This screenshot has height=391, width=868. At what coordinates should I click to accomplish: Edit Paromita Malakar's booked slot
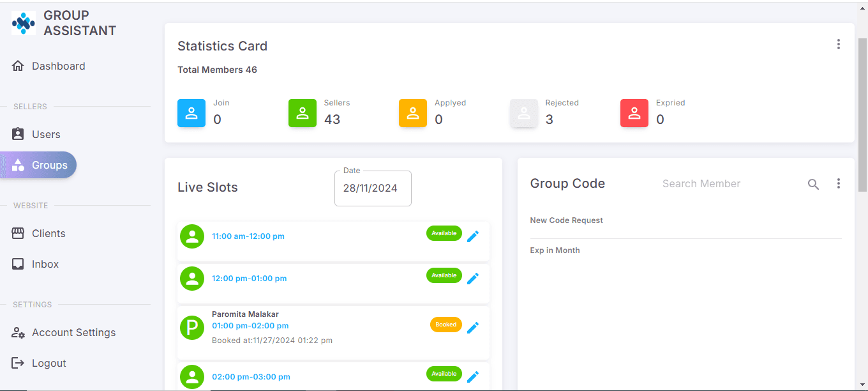[x=473, y=328]
